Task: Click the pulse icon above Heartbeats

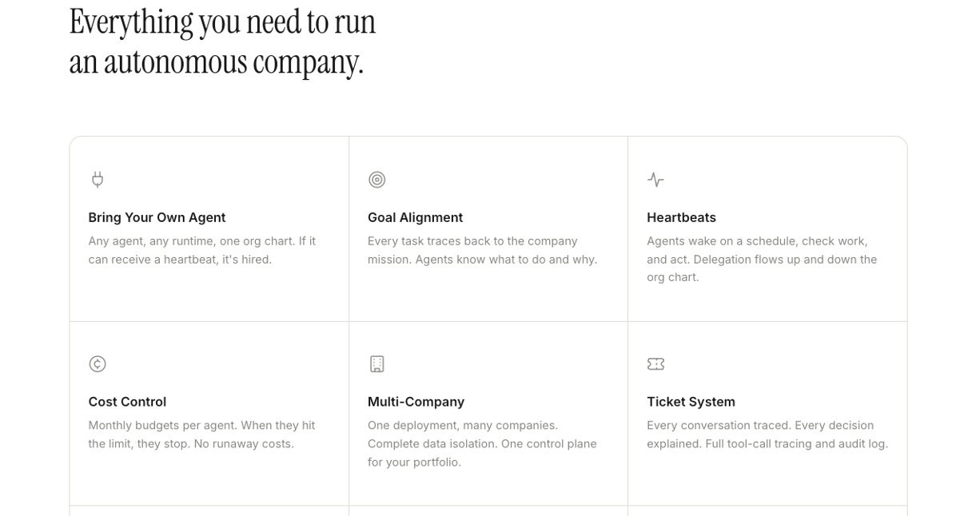Action: tap(655, 180)
